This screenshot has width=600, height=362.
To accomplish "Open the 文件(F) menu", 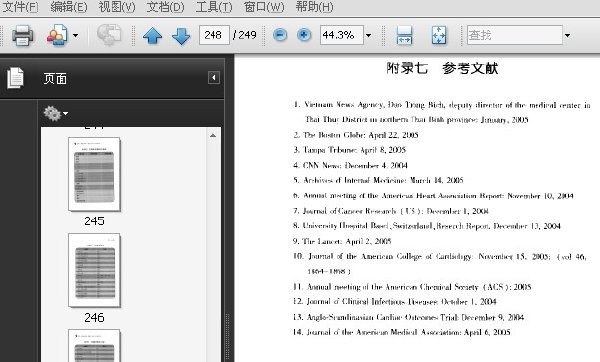I will (x=20, y=7).
